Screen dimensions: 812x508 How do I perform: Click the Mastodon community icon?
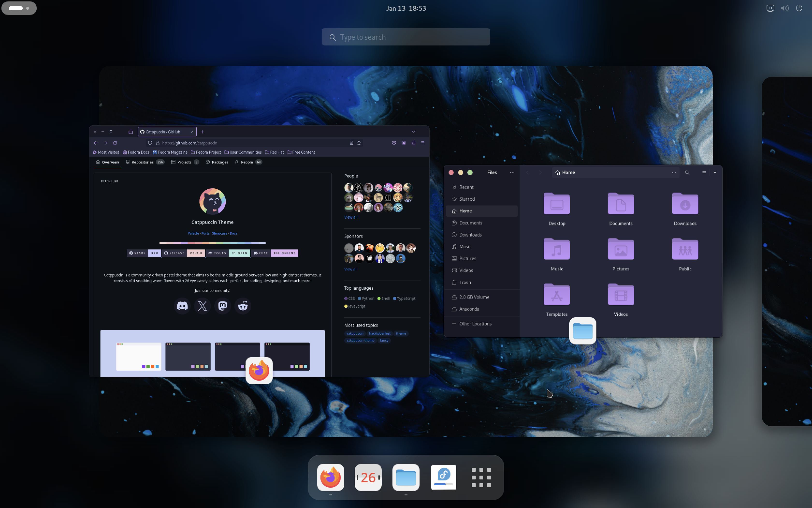223,306
